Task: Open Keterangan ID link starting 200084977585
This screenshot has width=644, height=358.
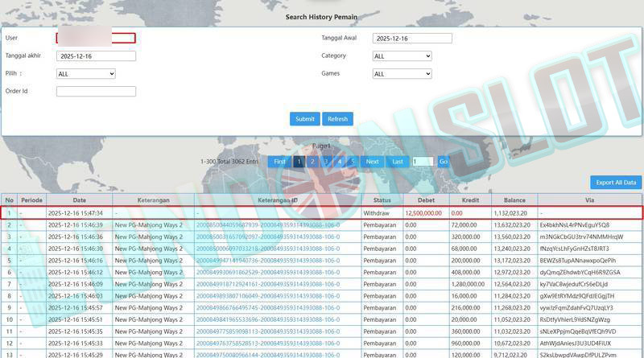Action: click(268, 331)
